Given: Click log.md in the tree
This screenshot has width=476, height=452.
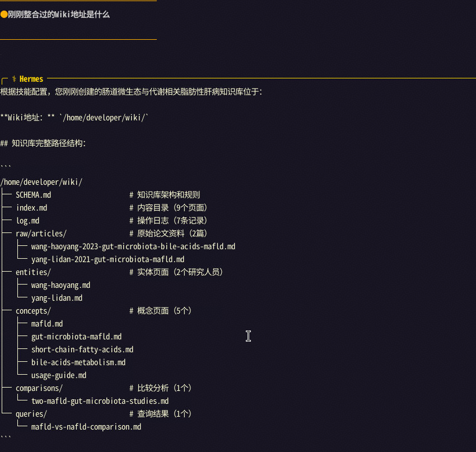Looking at the screenshot, I should (27, 221).
